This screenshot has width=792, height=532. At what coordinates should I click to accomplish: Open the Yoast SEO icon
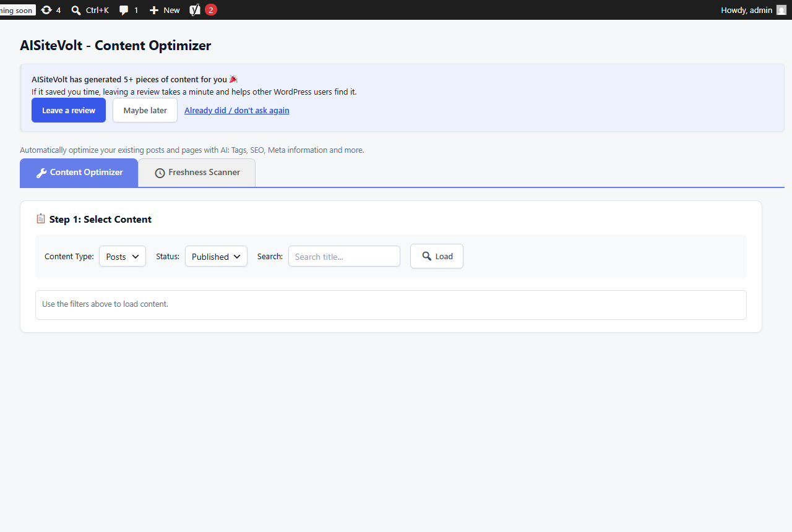[x=195, y=10]
